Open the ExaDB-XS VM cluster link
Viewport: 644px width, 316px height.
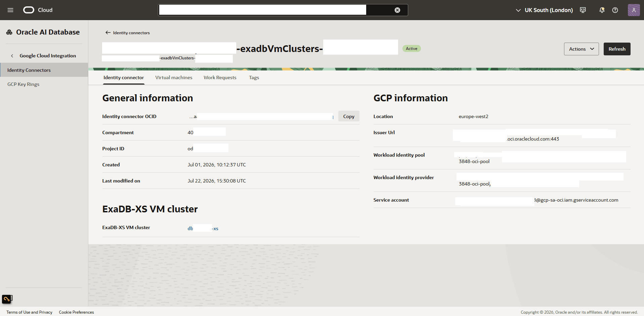[x=203, y=228]
